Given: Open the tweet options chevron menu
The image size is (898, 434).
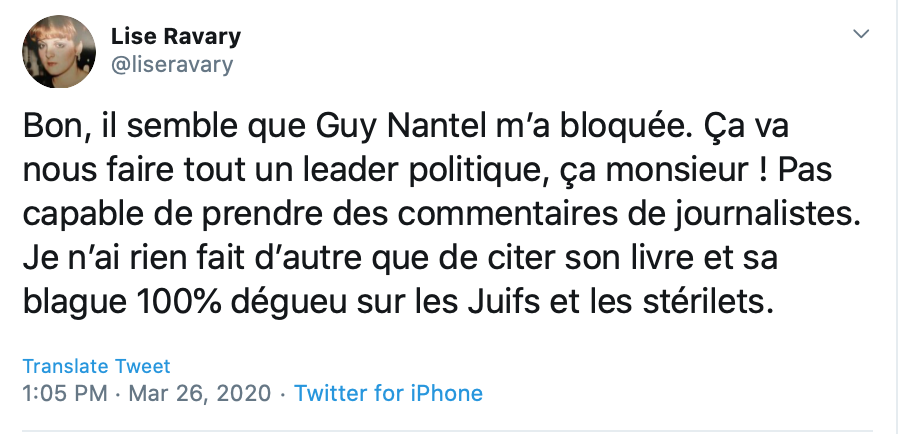Looking at the screenshot, I should (x=860, y=35).
